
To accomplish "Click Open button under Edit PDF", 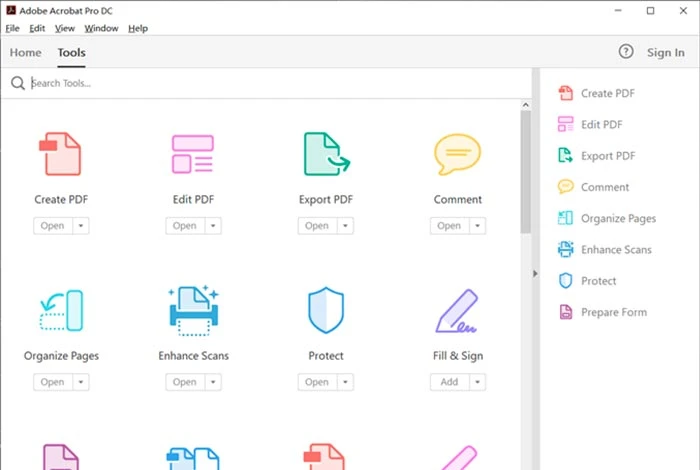I will coord(185,226).
